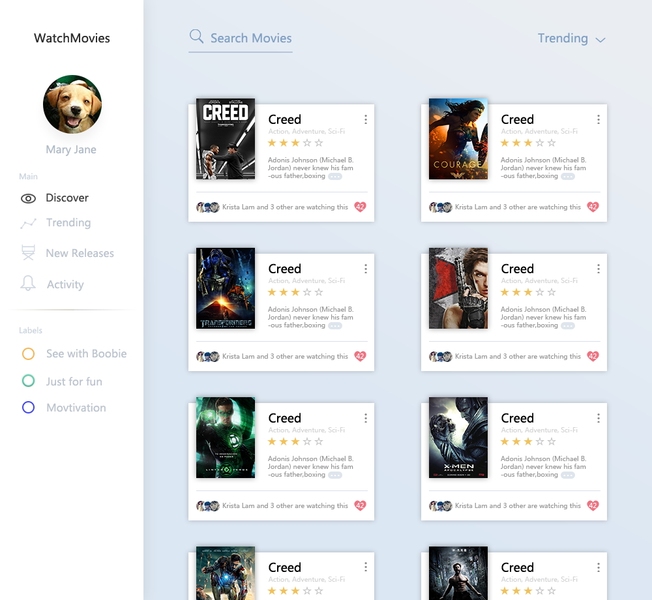
Task: Open the Creed boxing movie poster
Action: [225, 139]
